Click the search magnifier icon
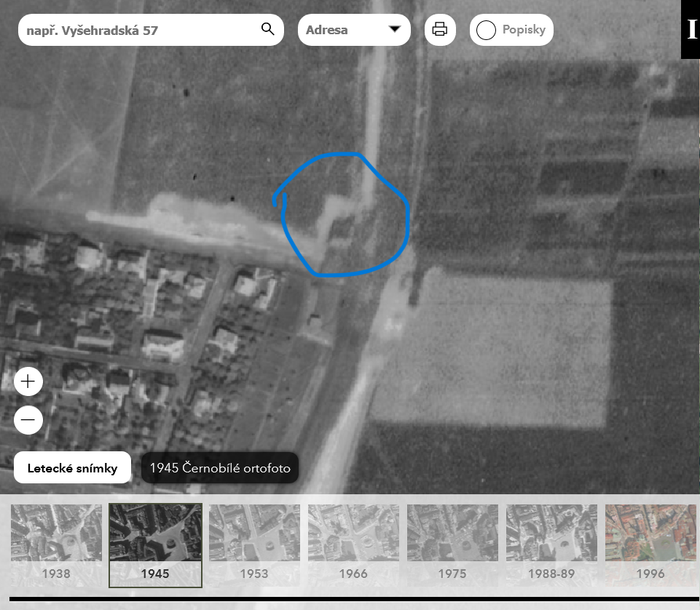Image resolution: width=700 pixels, height=610 pixels. point(267,29)
